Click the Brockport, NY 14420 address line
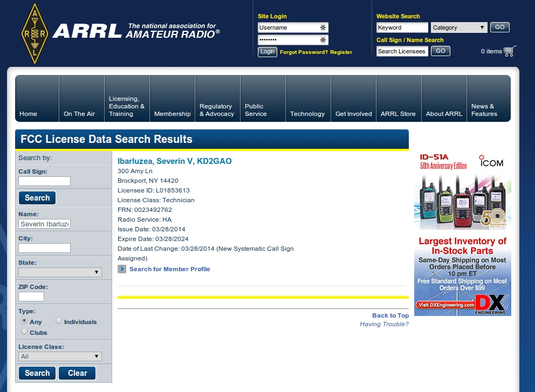 click(x=148, y=181)
